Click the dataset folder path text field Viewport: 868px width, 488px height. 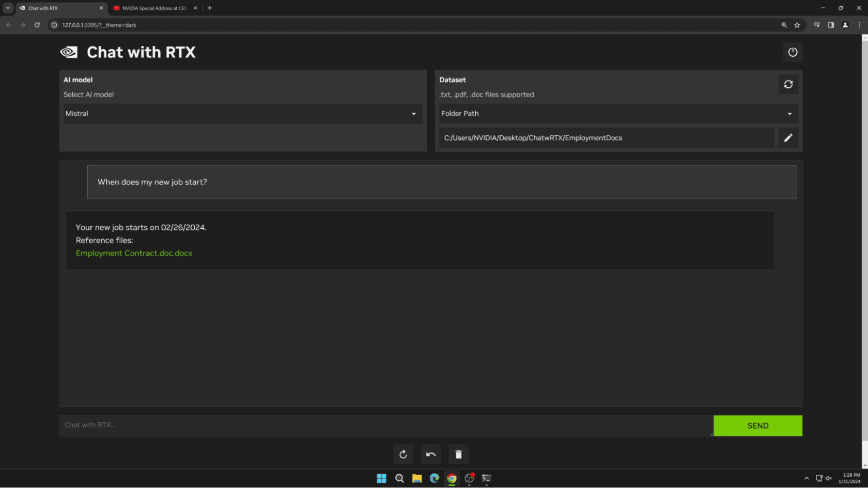point(607,138)
